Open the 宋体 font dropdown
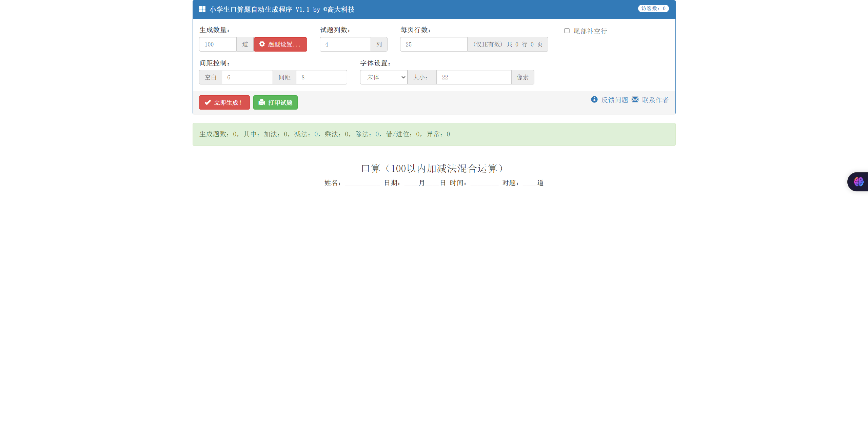The image size is (868, 439). point(383,77)
